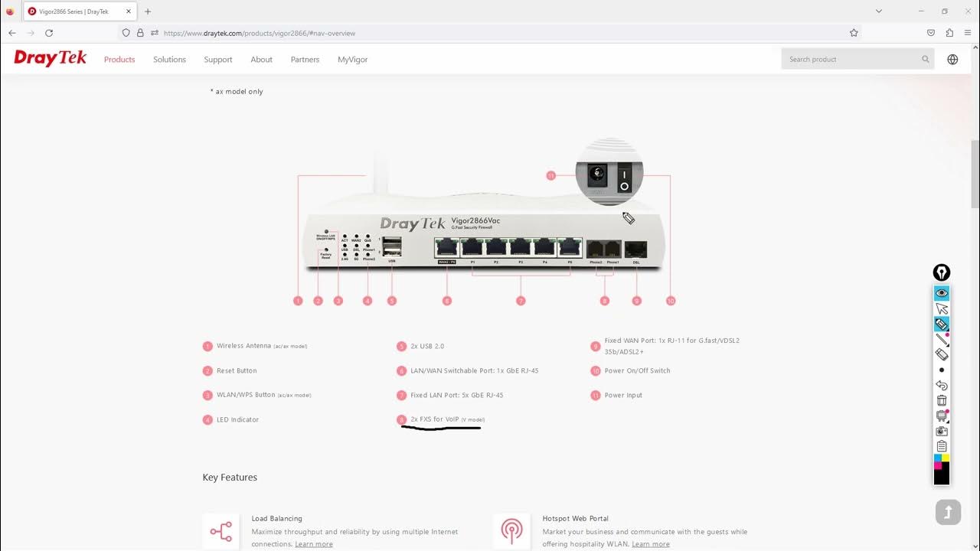
Task: Open the extensions puzzle icon
Action: pos(949,33)
